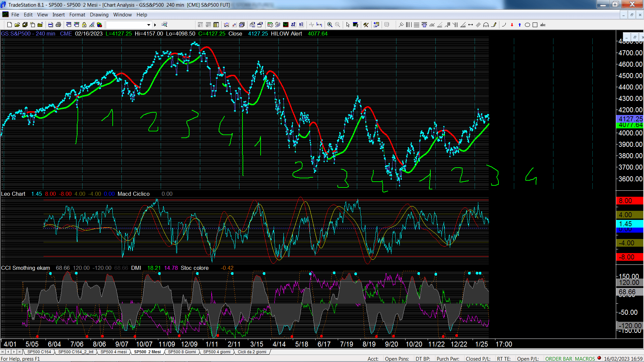Click the red 8.00 level label
The height and width of the screenshot is (362, 644).
(630, 201)
